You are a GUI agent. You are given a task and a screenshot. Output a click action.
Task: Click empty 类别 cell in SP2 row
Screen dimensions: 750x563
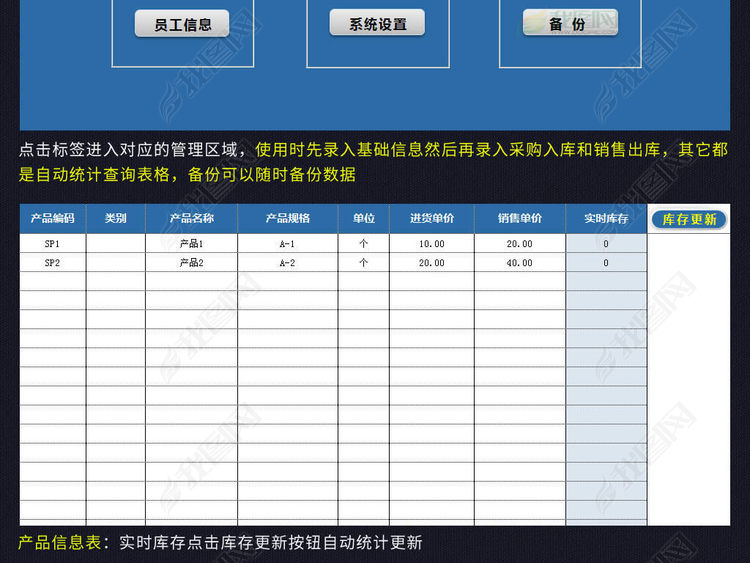(x=116, y=263)
